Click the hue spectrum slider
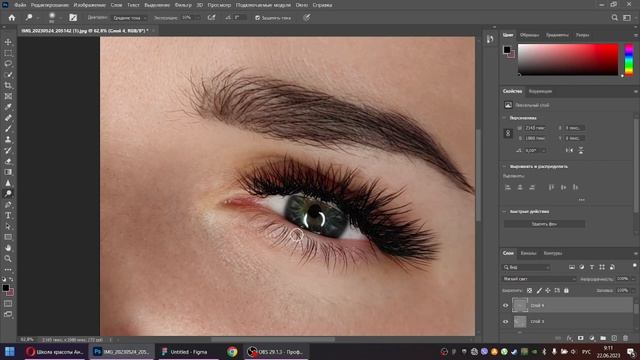 (x=629, y=60)
